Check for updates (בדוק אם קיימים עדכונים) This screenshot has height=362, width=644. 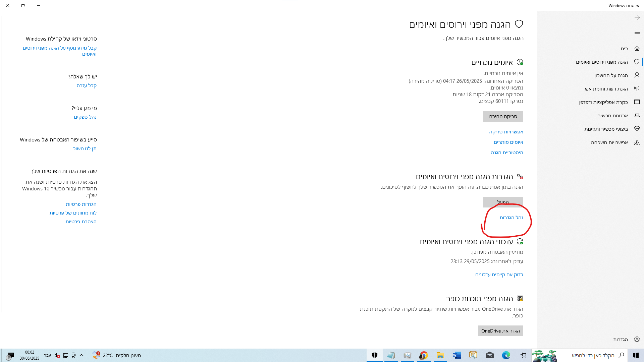pyautogui.click(x=499, y=275)
